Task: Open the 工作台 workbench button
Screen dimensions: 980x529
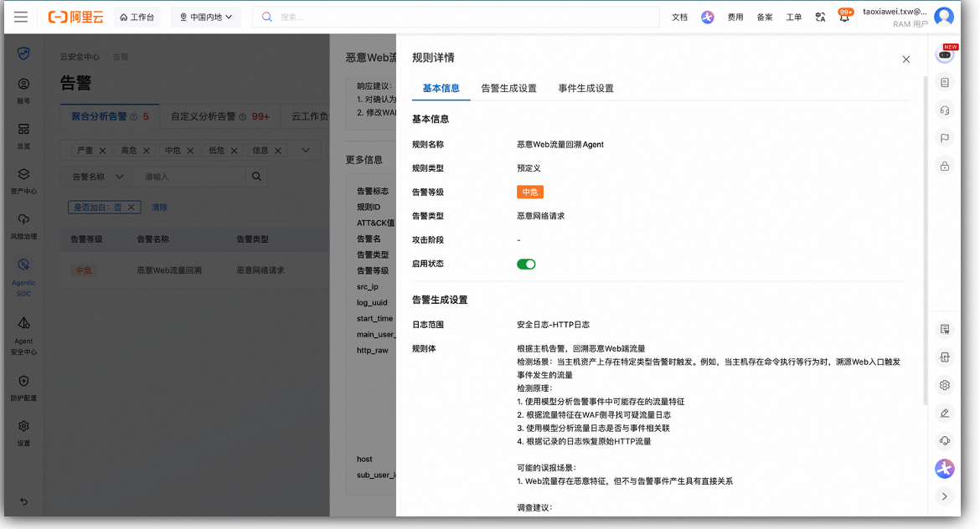Action: (137, 17)
